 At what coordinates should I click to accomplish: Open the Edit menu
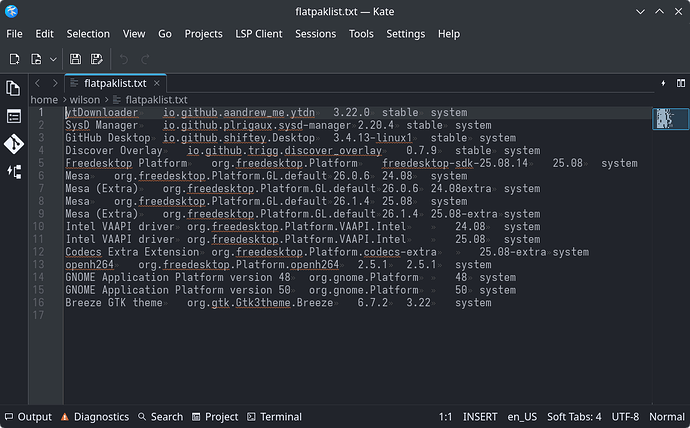(x=44, y=34)
